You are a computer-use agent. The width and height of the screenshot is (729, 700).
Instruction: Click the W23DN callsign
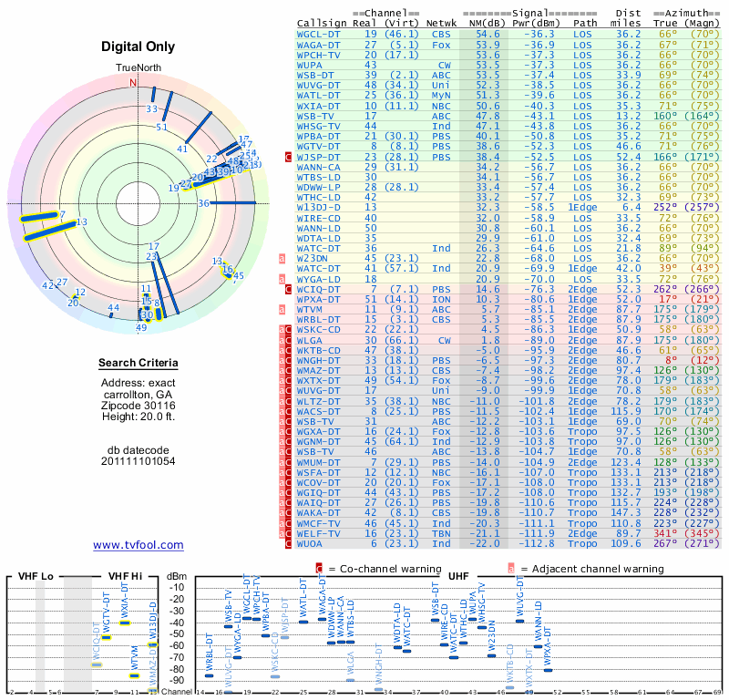click(x=313, y=258)
